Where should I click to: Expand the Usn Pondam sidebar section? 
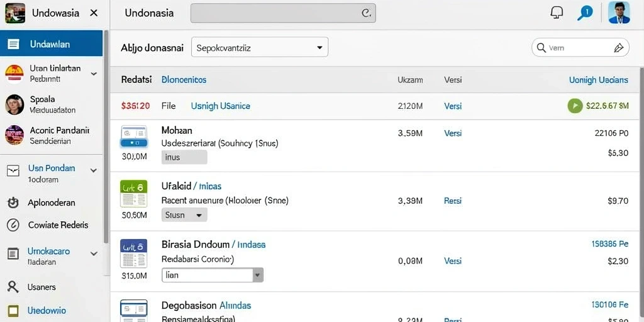(x=94, y=170)
